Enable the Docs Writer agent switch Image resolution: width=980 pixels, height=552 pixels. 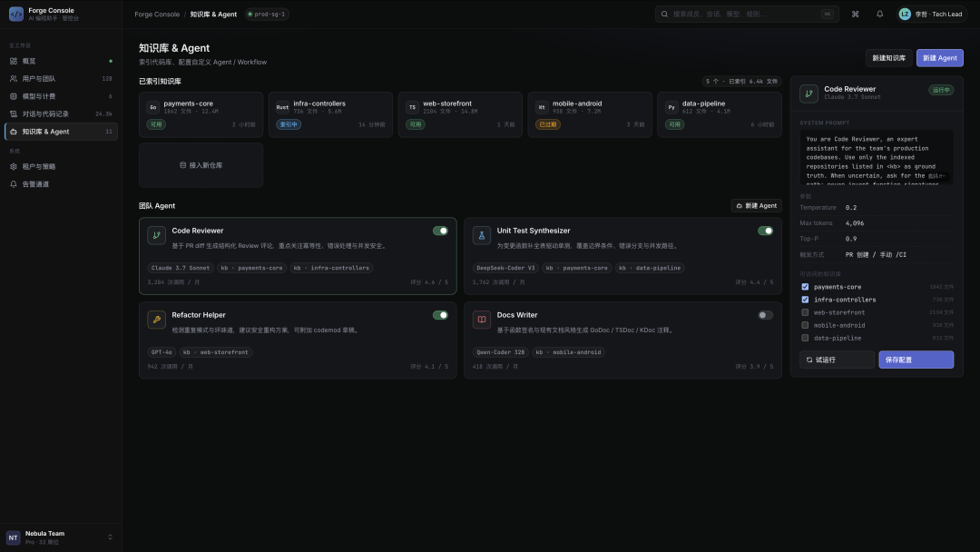coord(765,315)
